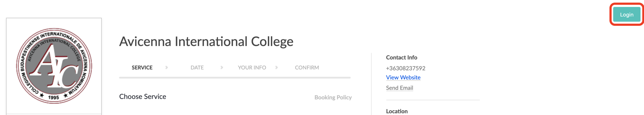Screen dimensions: 644x115
Task: Click the Choose Service heading
Action: [x=143, y=97]
